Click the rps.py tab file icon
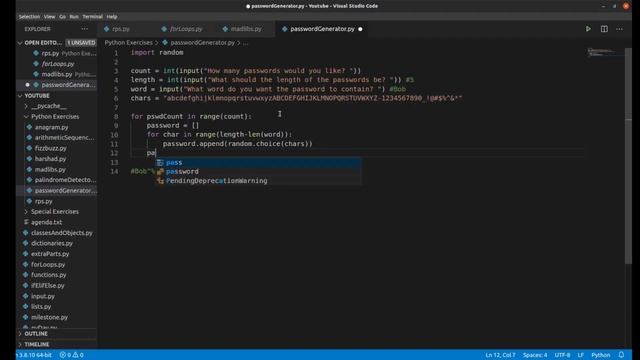Screen dimensions: 640x360 (x=107, y=29)
